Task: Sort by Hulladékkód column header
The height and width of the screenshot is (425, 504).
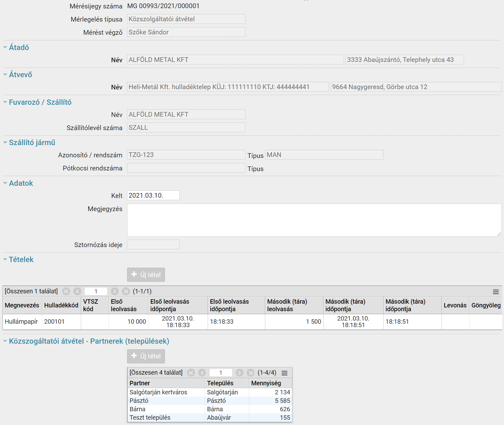Action: pos(61,305)
